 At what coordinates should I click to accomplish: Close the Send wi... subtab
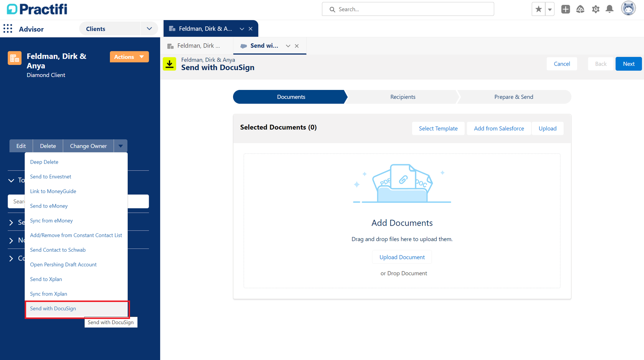[x=297, y=46]
